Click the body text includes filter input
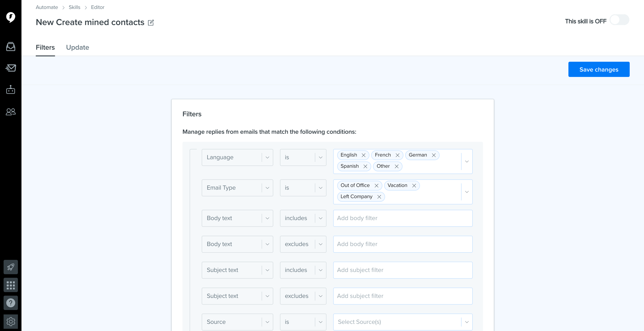This screenshot has width=644, height=331. (x=403, y=218)
